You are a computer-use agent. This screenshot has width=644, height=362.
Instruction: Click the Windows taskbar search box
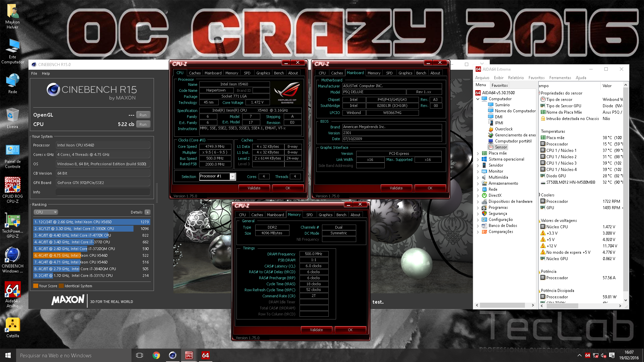click(74, 355)
